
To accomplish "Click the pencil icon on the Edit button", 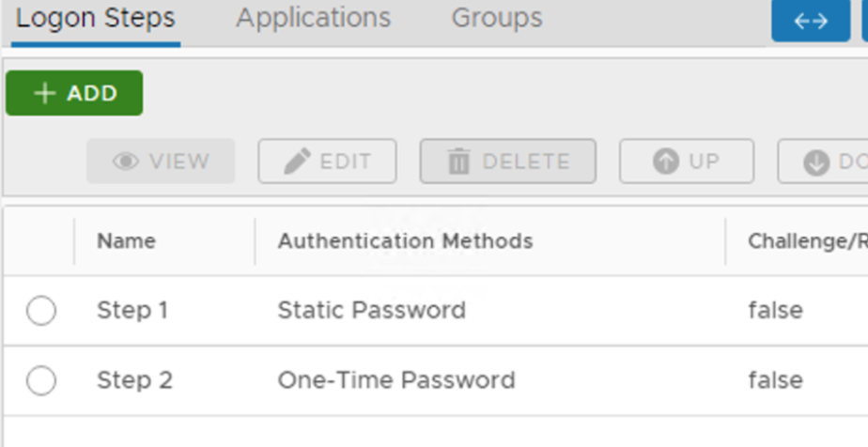I will coord(298,162).
